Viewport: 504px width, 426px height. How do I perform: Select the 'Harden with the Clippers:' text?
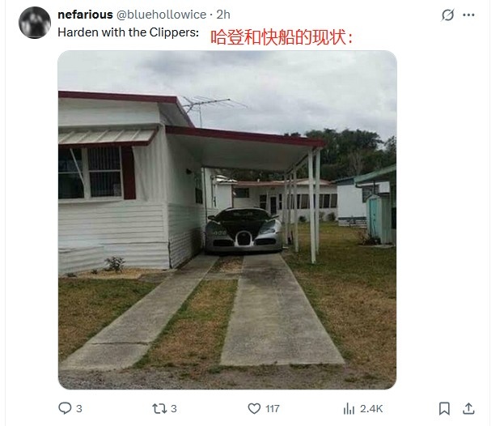click(129, 32)
